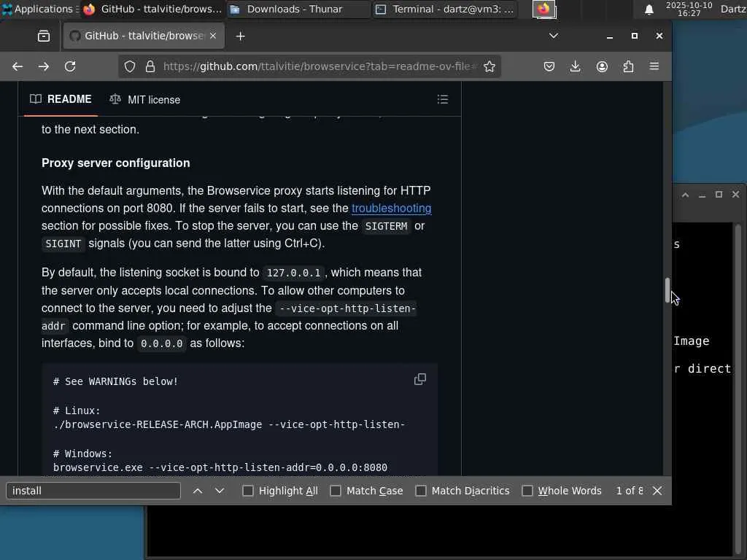Click the SIGINT inline code text

63,244
